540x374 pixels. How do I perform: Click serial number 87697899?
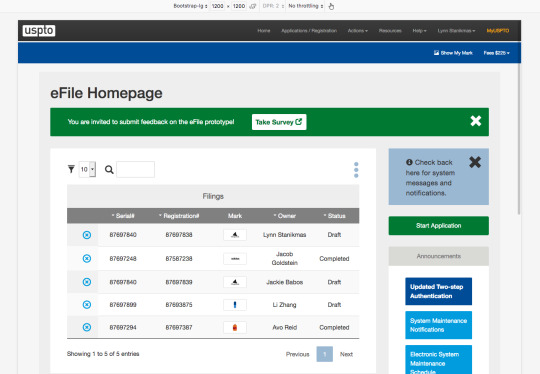[123, 305]
